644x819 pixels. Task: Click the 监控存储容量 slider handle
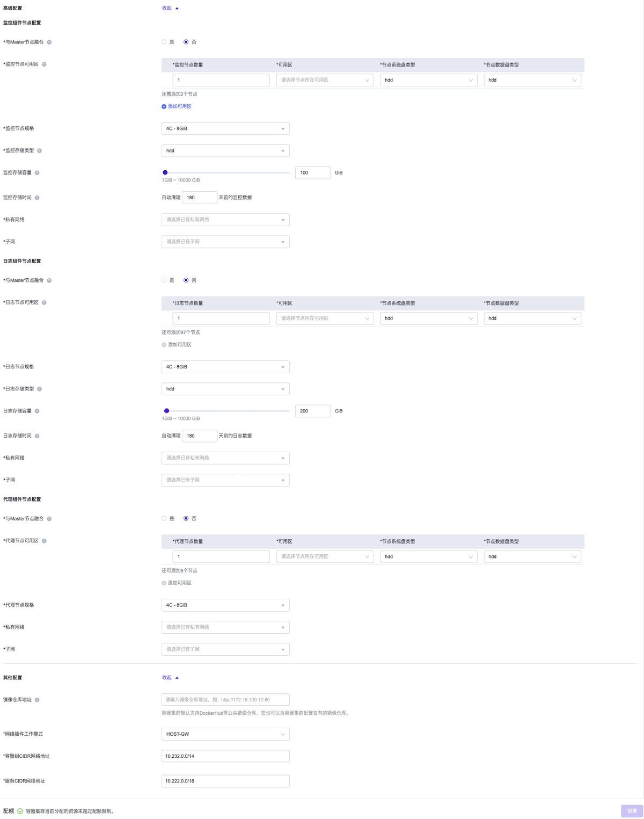[165, 173]
